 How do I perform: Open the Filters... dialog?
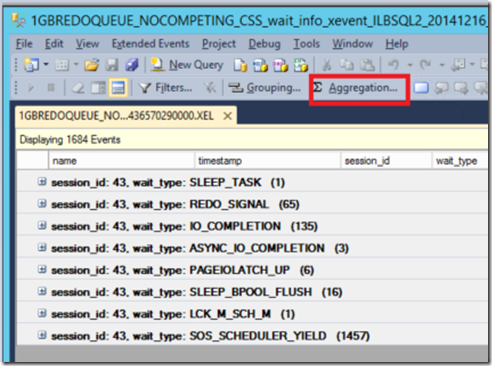click(165, 88)
